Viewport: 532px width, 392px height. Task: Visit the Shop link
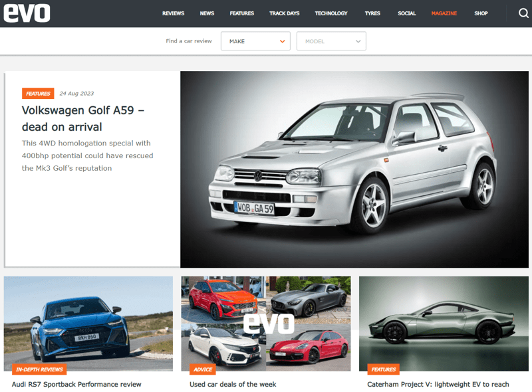click(x=481, y=13)
